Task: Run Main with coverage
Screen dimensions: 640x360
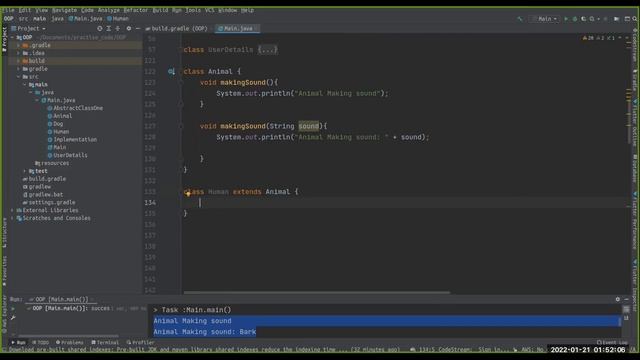Action: click(583, 19)
